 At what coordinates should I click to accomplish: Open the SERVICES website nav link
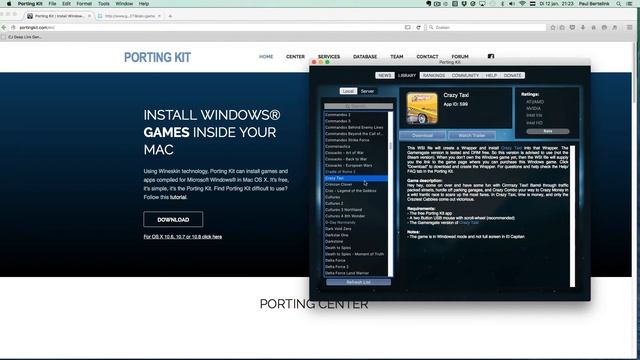pos(329,57)
